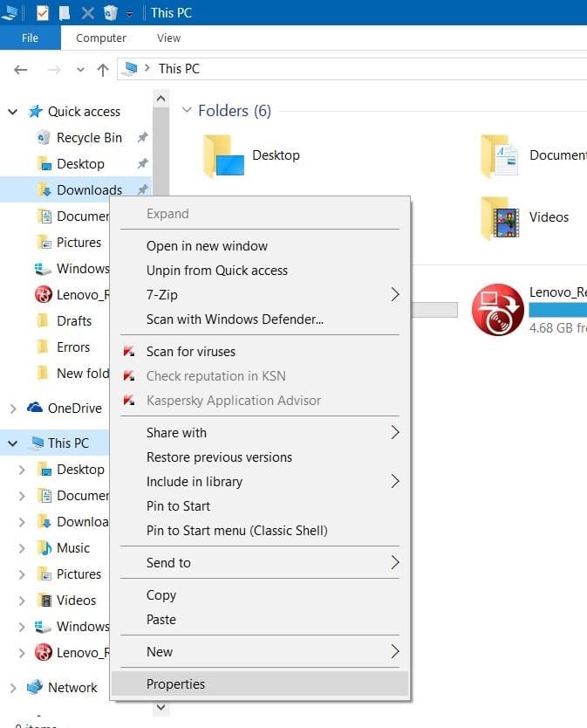Open the recent locations dropdown arrow
The image size is (587, 728).
[x=80, y=70]
